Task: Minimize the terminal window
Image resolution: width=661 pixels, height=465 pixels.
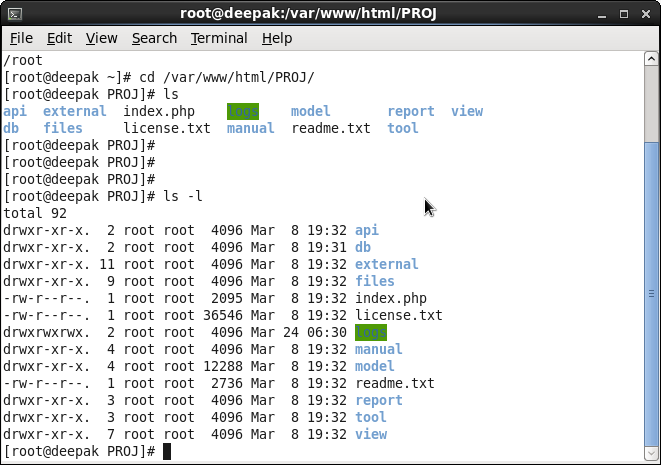Action: (x=601, y=12)
